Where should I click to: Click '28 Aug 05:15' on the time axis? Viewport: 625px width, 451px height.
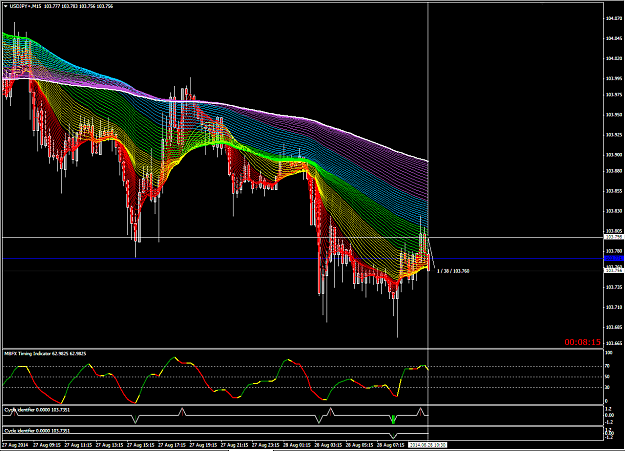360,445
